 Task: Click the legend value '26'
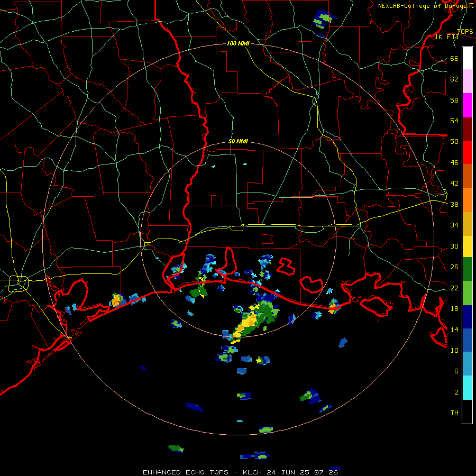click(x=454, y=267)
